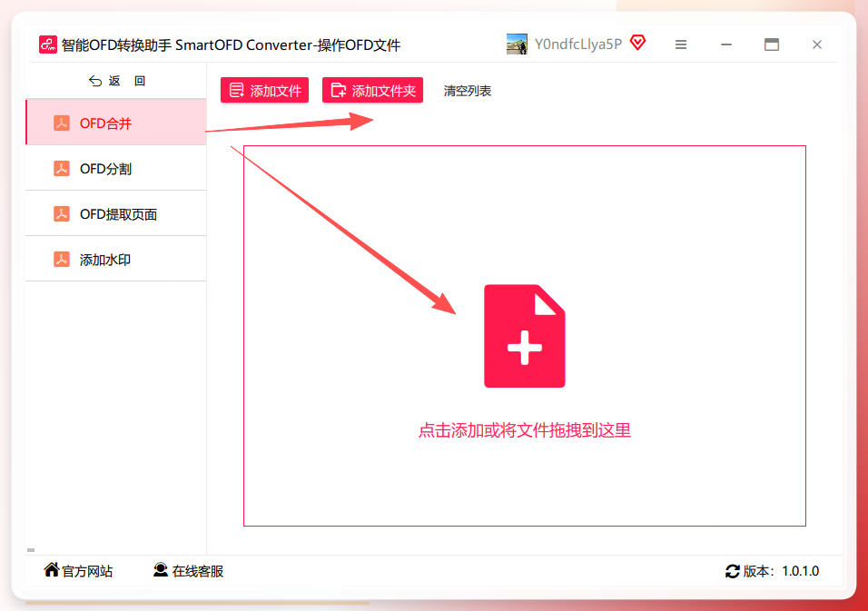Click the SmartOFD Converter app logo
The width and height of the screenshot is (868, 611).
point(47,44)
